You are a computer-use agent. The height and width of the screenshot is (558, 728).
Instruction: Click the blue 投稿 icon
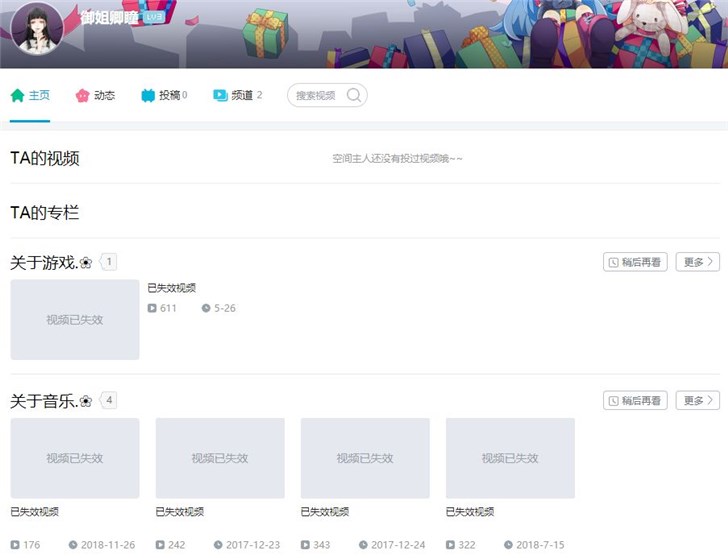[x=148, y=96]
